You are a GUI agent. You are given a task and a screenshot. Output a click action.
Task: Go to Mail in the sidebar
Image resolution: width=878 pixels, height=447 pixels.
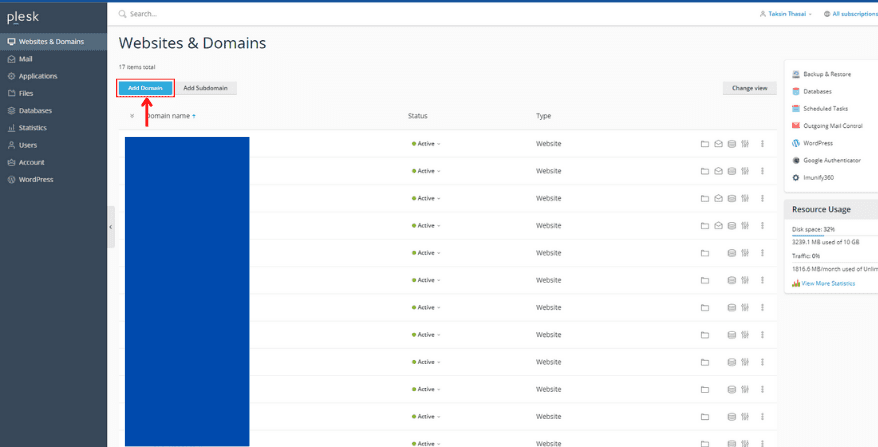point(53,59)
